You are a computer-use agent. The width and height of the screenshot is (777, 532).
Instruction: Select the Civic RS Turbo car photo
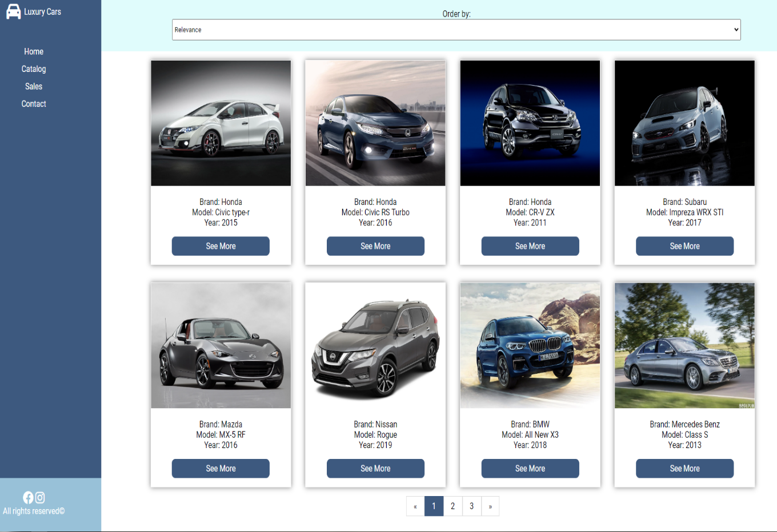point(375,123)
